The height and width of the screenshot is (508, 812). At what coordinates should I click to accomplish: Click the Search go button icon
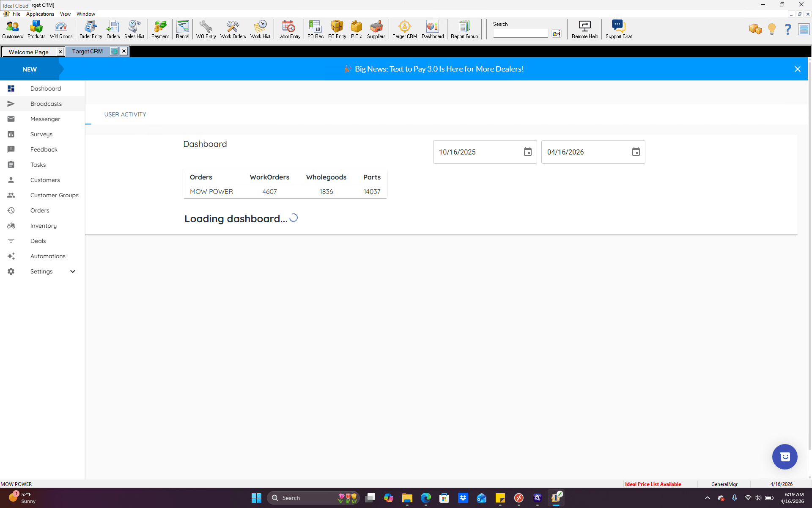pyautogui.click(x=557, y=33)
